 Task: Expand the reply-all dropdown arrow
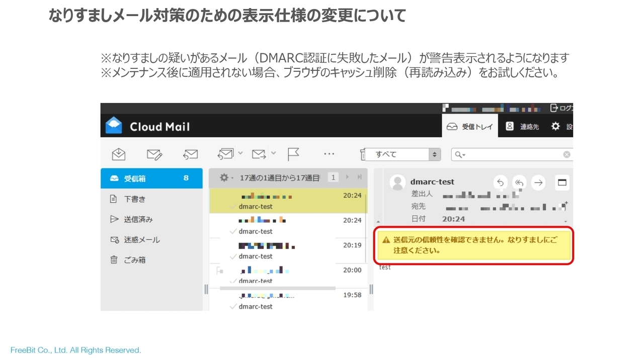point(240,153)
